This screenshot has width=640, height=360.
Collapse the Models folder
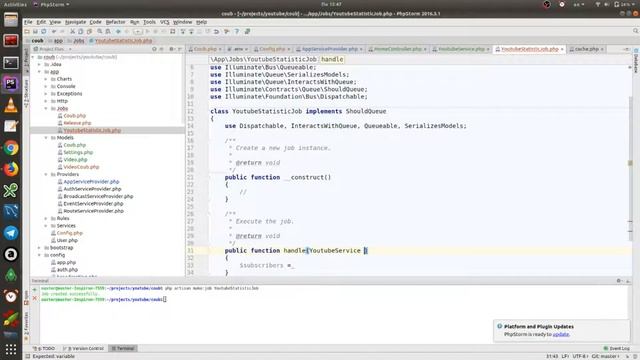[x=46, y=138]
